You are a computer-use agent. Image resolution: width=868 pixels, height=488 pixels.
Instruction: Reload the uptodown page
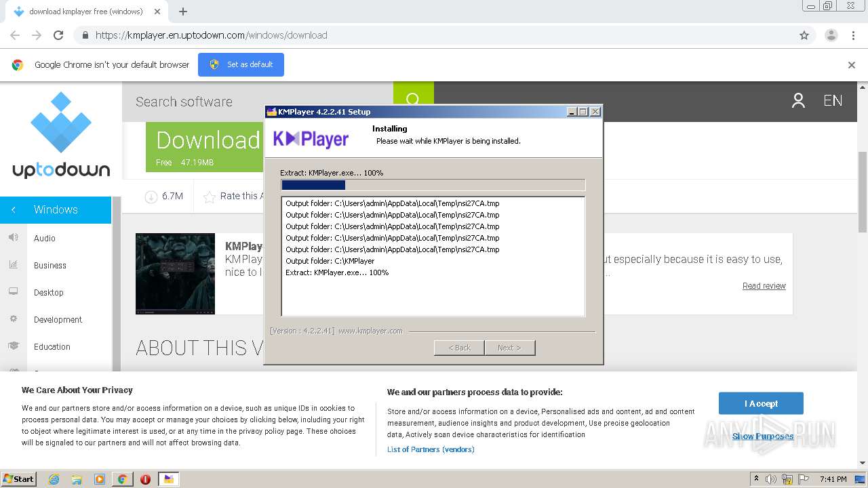pos(58,35)
